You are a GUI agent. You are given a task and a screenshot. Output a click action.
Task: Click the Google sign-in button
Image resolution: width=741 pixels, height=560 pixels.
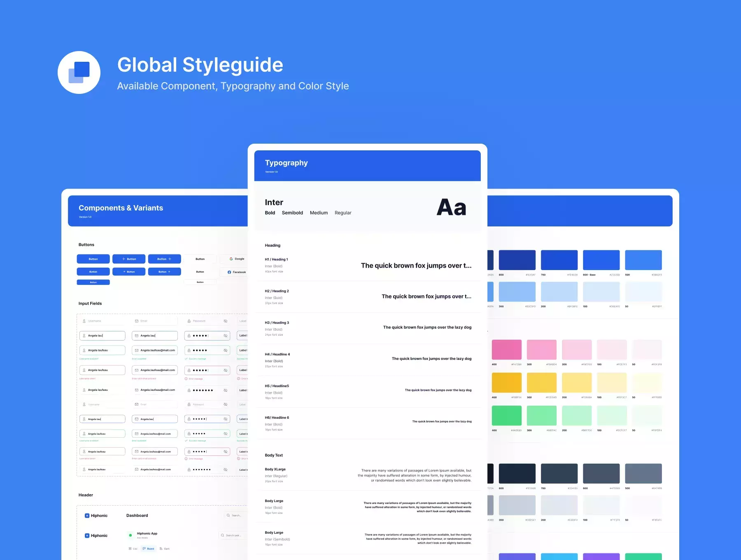pyautogui.click(x=234, y=259)
